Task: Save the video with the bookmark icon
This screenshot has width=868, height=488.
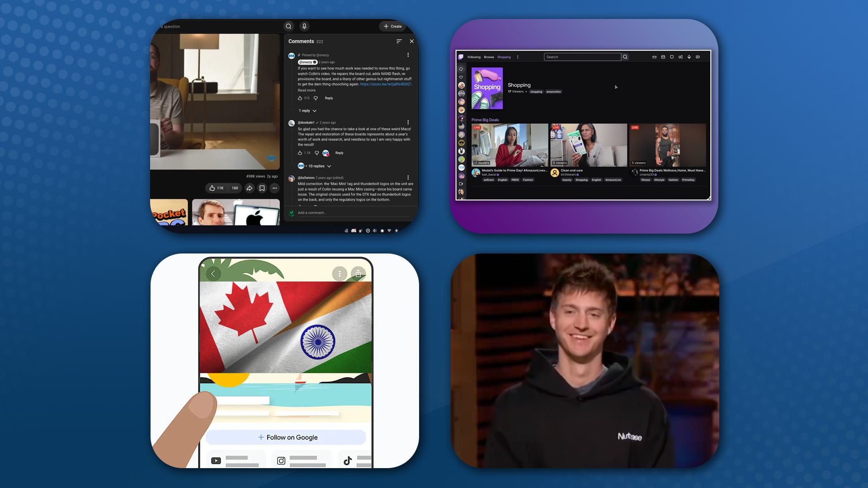Action: (x=262, y=188)
